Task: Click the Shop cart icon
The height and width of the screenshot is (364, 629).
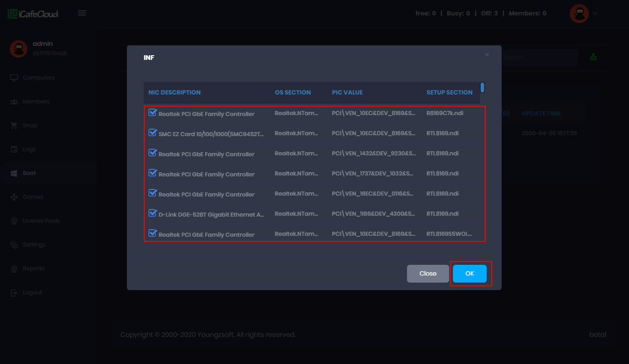Action: [x=14, y=125]
